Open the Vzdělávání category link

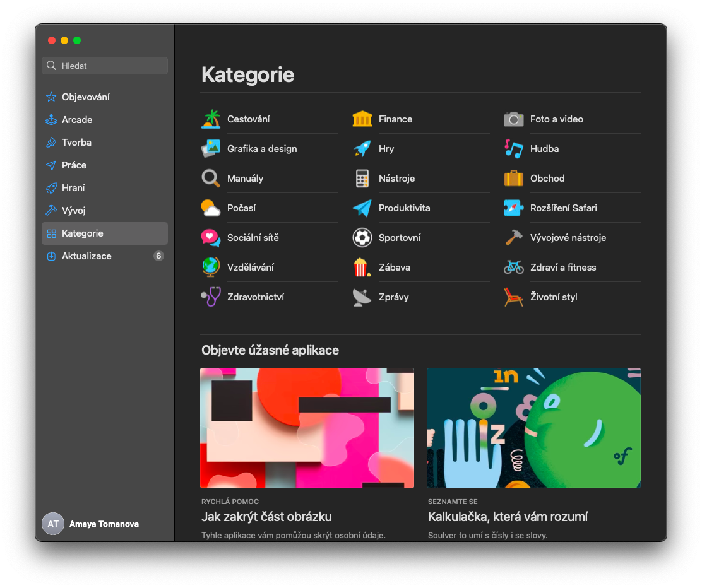251,268
